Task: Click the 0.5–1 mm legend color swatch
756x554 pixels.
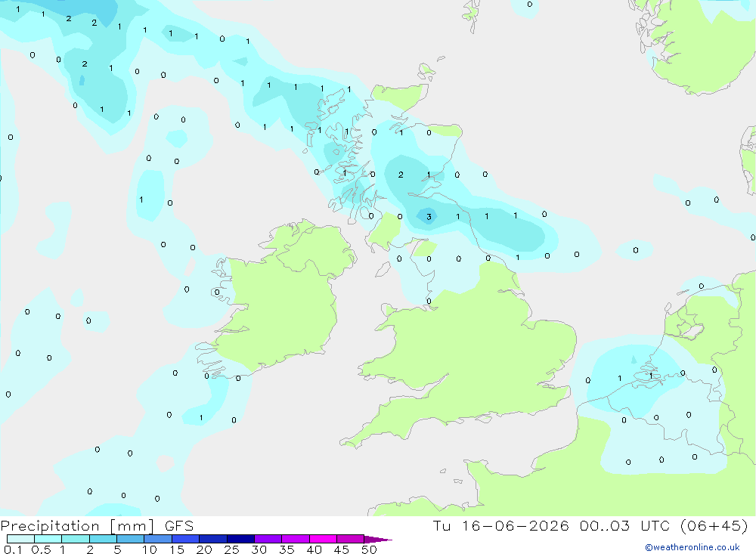Action: click(48, 539)
